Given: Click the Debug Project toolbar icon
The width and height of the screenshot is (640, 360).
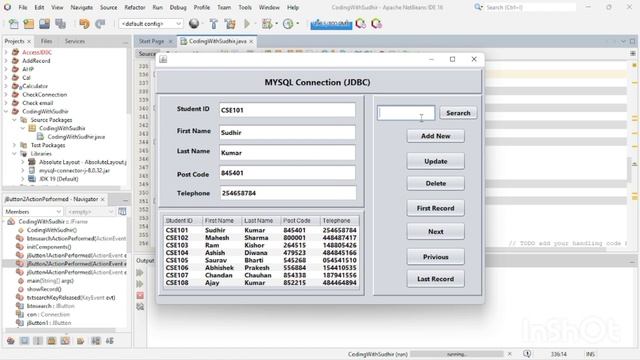Looking at the screenshot, I should [267, 24].
